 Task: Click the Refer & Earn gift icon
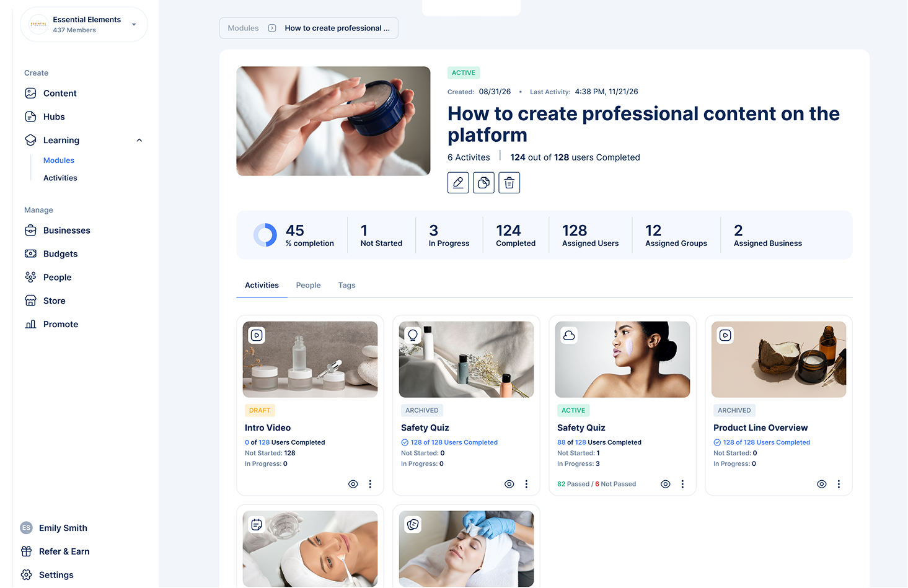(x=26, y=551)
